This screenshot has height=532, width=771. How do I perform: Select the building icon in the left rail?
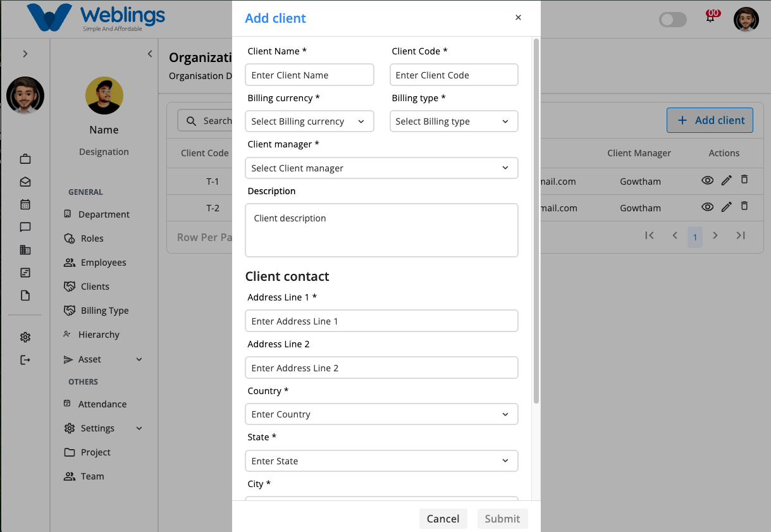pos(25,250)
